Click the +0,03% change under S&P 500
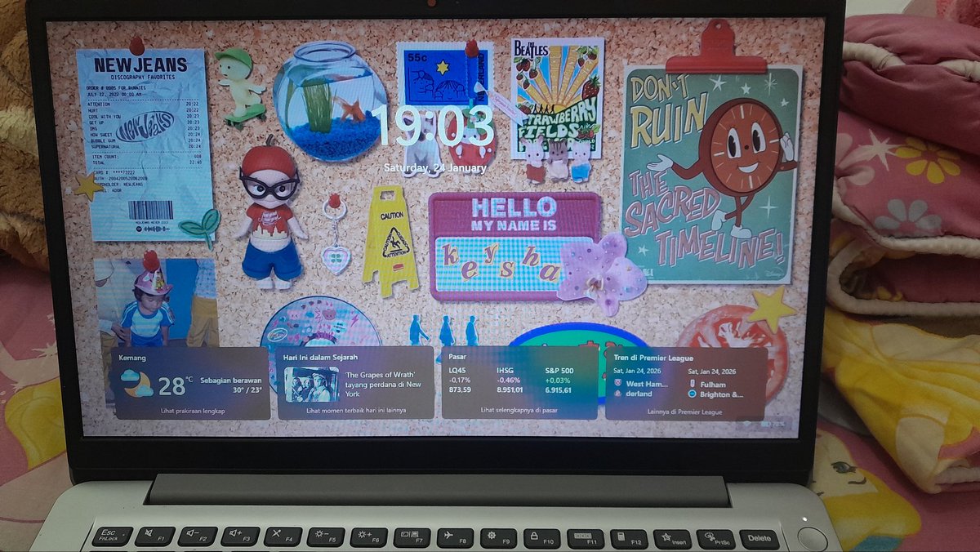This screenshot has height=552, width=980. [558, 380]
